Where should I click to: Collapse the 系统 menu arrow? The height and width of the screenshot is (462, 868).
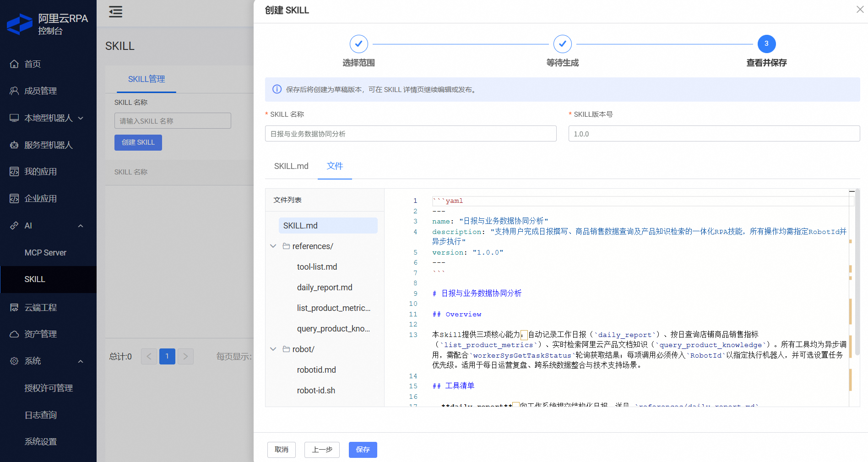click(x=81, y=361)
